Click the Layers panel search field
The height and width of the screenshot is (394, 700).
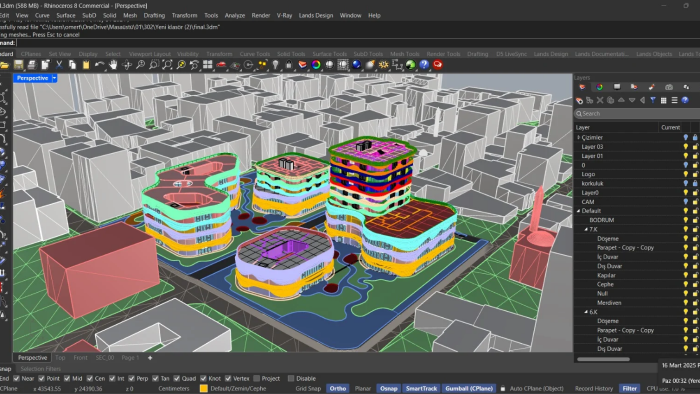637,114
